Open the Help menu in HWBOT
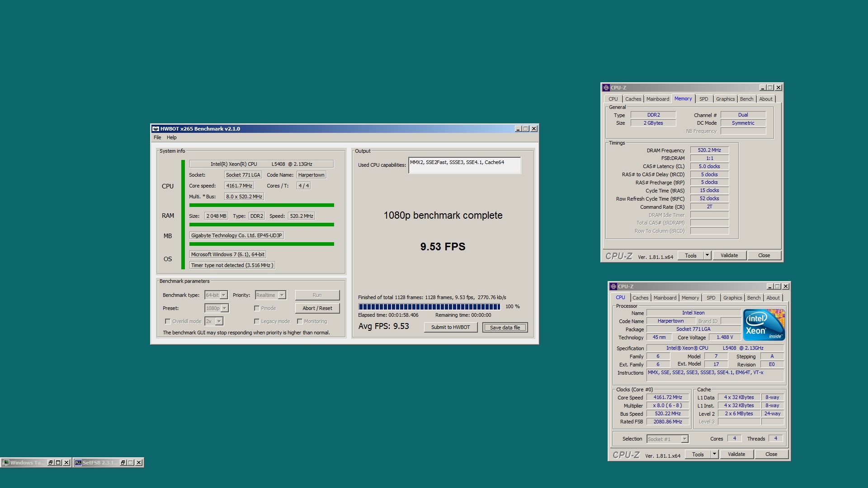Image resolution: width=868 pixels, height=488 pixels. point(172,137)
